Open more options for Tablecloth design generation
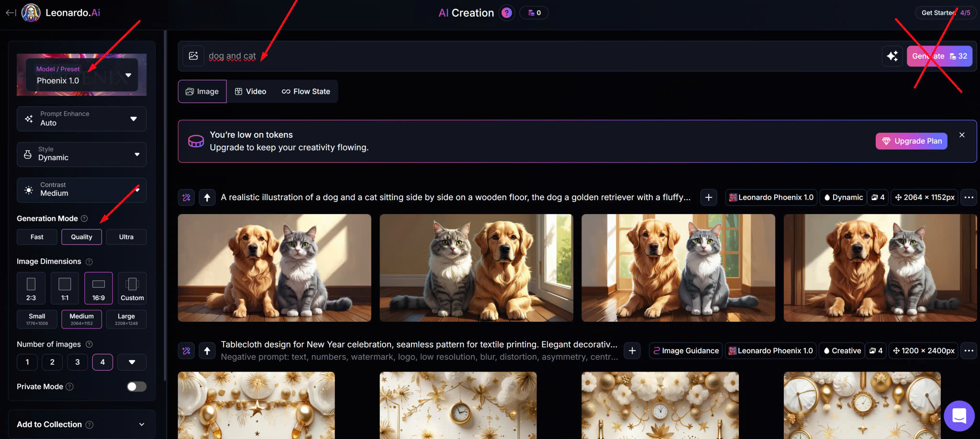Image resolution: width=980 pixels, height=439 pixels. [x=969, y=351]
